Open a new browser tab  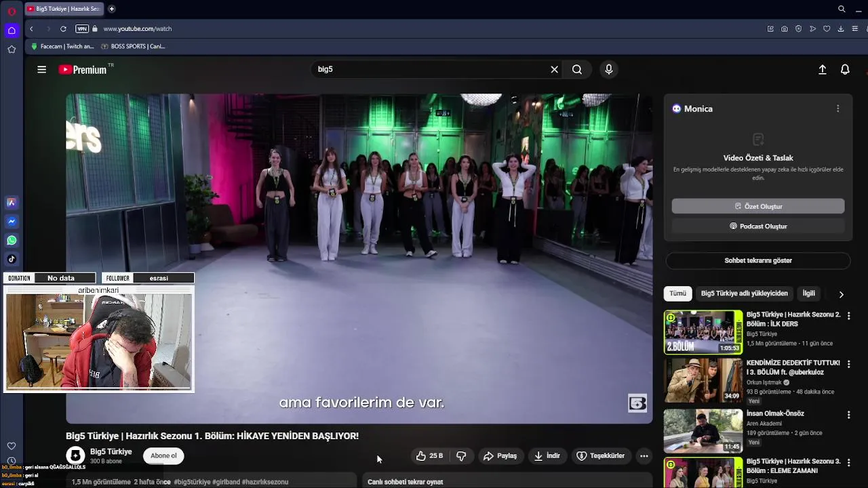pyautogui.click(x=111, y=9)
